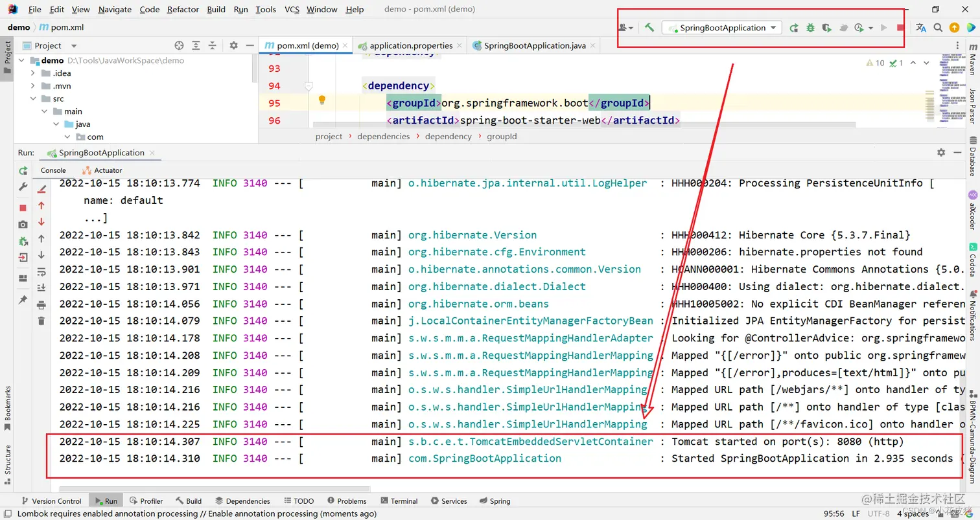This screenshot has width=980, height=520.
Task: Expand the profiler options dropdown arrow
Action: [870, 28]
